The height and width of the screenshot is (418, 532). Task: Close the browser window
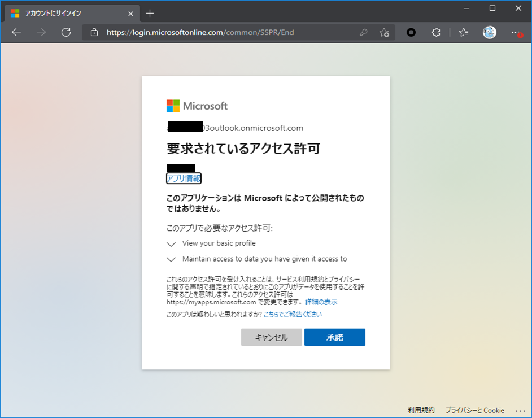tap(518, 8)
